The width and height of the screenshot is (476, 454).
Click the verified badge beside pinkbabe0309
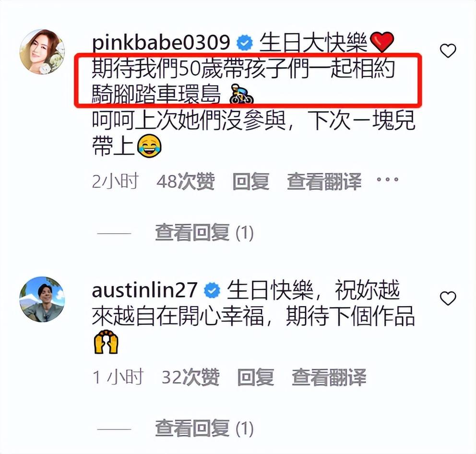(x=244, y=43)
